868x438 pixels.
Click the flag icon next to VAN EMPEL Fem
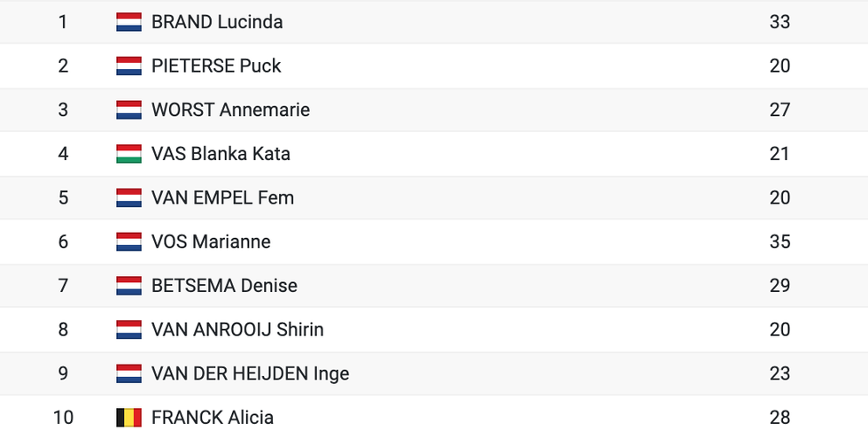click(x=129, y=198)
